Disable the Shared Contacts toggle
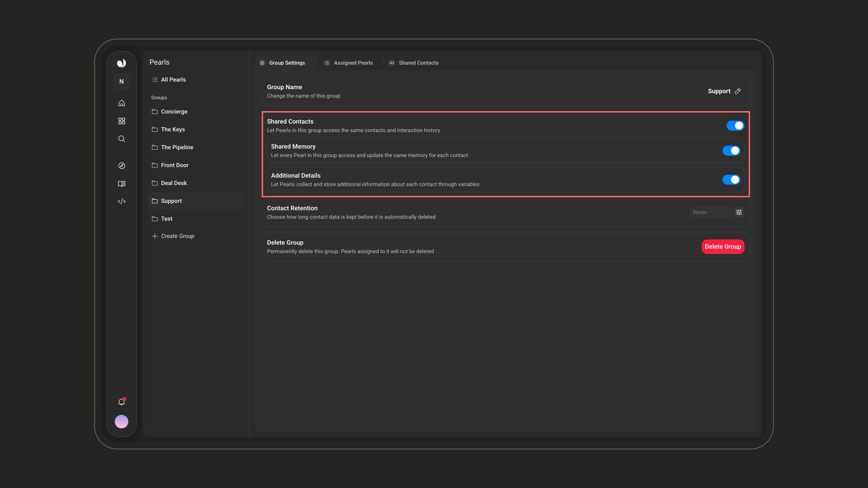Screen dimensions: 868x488 735,126
